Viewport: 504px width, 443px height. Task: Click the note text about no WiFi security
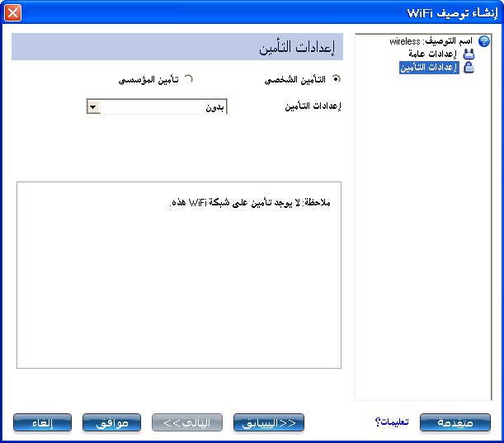click(x=250, y=203)
